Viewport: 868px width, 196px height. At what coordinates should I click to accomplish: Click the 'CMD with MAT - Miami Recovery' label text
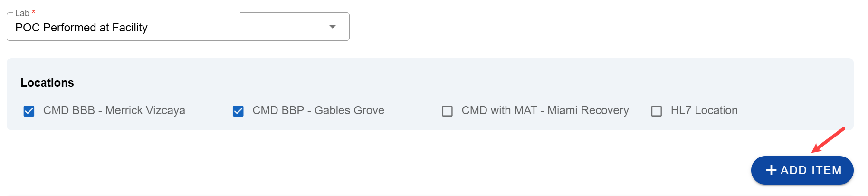pos(545,110)
